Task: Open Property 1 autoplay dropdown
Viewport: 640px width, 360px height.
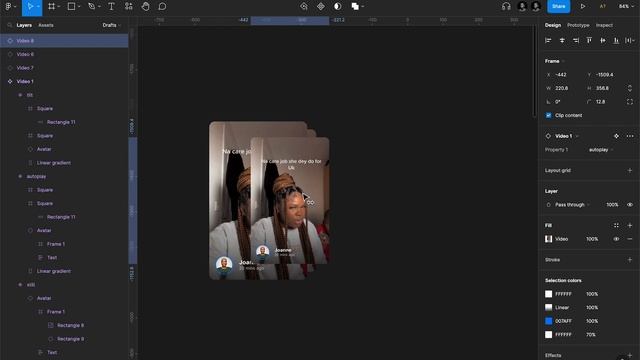Action: [601, 150]
